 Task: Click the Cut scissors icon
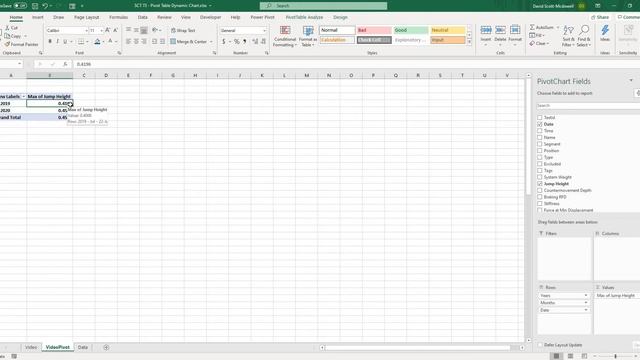click(7, 28)
